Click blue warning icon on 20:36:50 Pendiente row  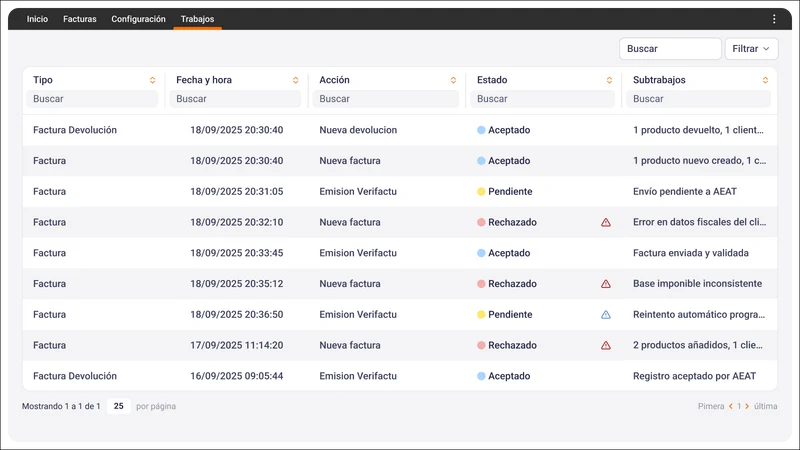click(606, 315)
